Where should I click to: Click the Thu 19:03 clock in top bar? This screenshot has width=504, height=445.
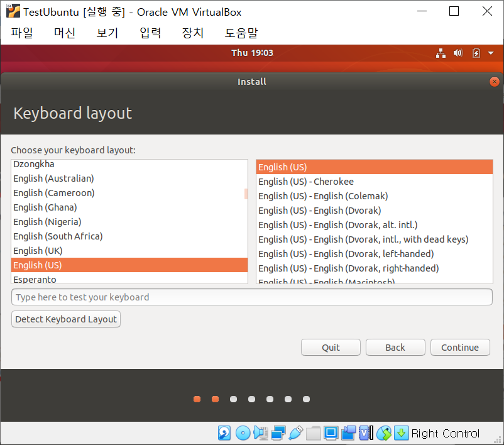pos(253,53)
